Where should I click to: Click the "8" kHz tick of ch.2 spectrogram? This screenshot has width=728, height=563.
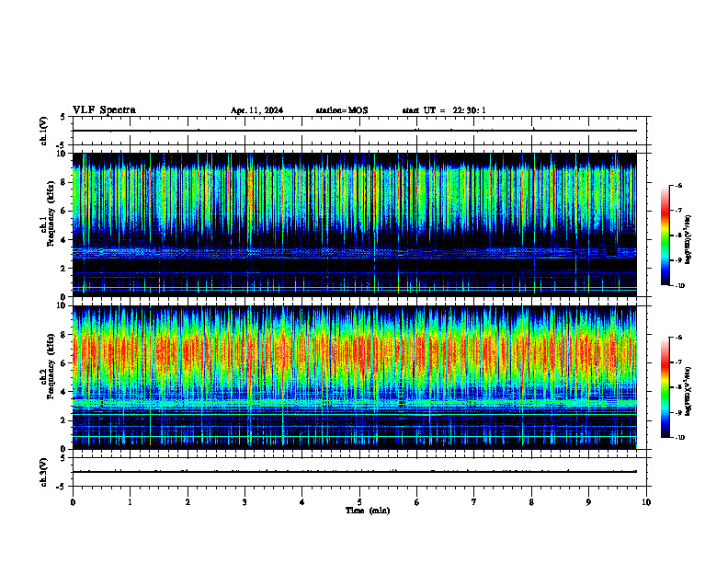tap(64, 335)
